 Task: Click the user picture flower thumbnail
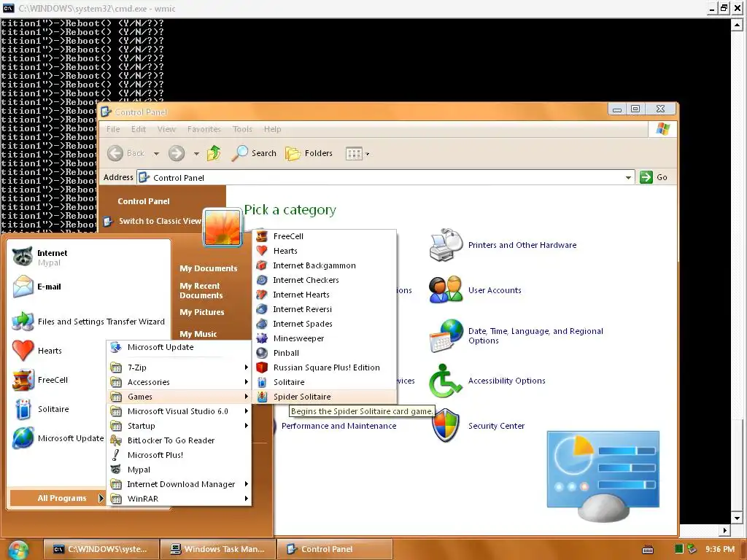[222, 227]
